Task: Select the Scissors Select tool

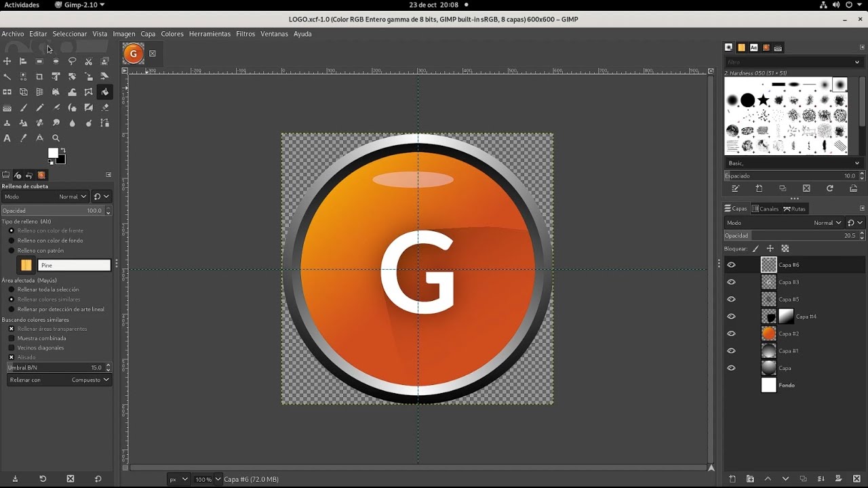Action: point(88,61)
